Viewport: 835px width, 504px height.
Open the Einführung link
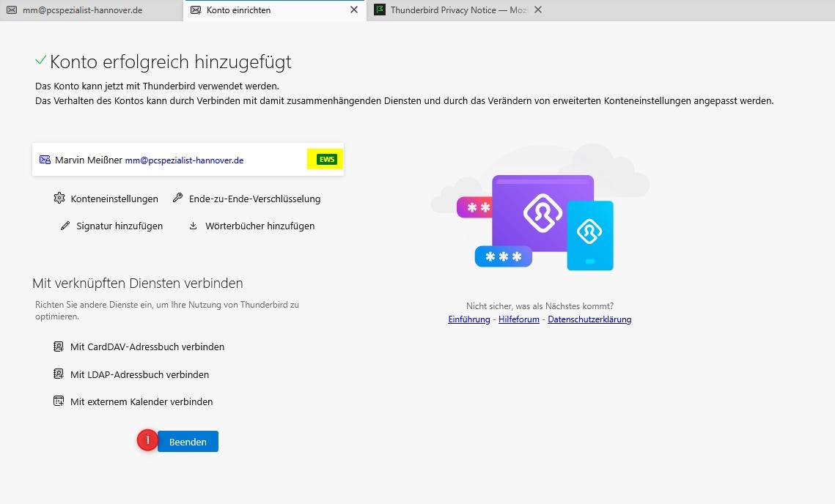pos(468,319)
